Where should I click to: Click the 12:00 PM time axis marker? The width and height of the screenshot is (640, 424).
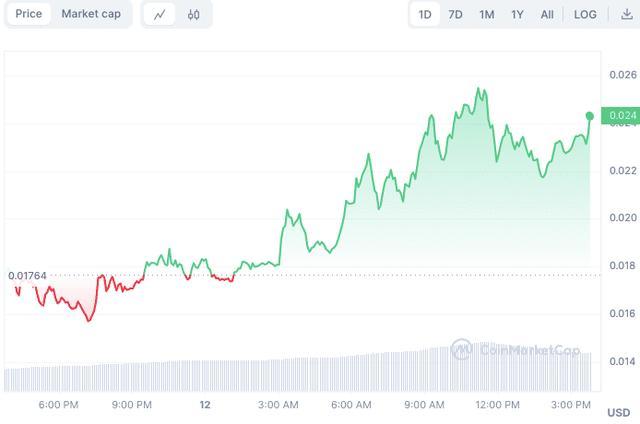point(497,405)
